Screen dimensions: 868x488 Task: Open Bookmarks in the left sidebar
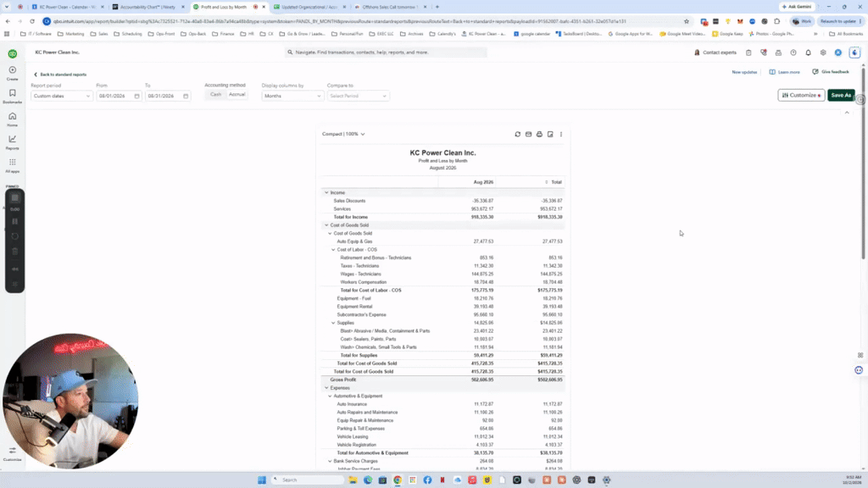pos(12,97)
